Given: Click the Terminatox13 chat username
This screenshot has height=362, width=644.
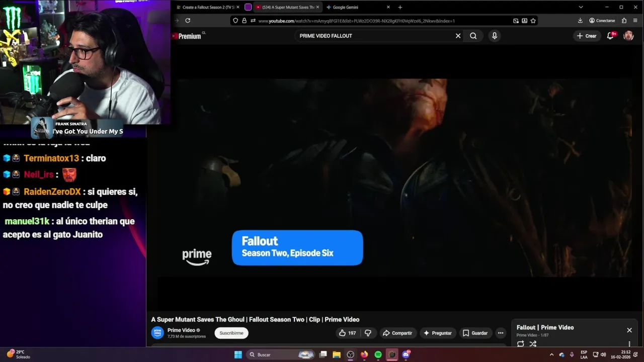Looking at the screenshot, I should [51, 158].
